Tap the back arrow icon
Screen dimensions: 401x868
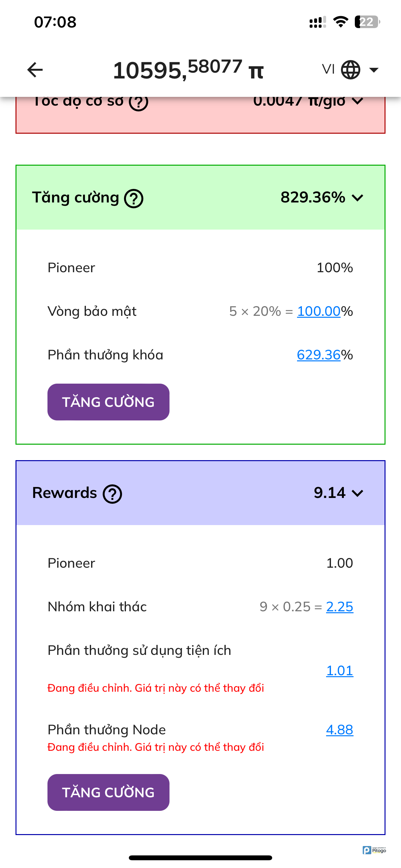click(x=35, y=70)
